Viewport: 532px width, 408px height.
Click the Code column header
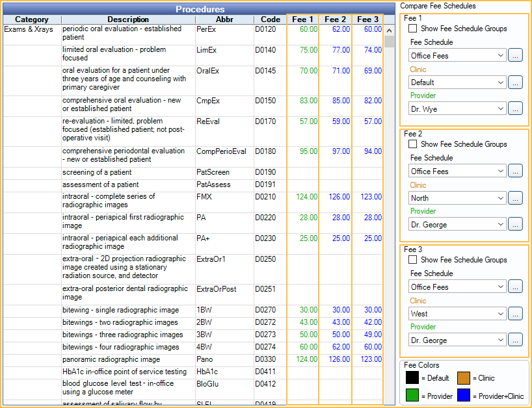click(270, 19)
